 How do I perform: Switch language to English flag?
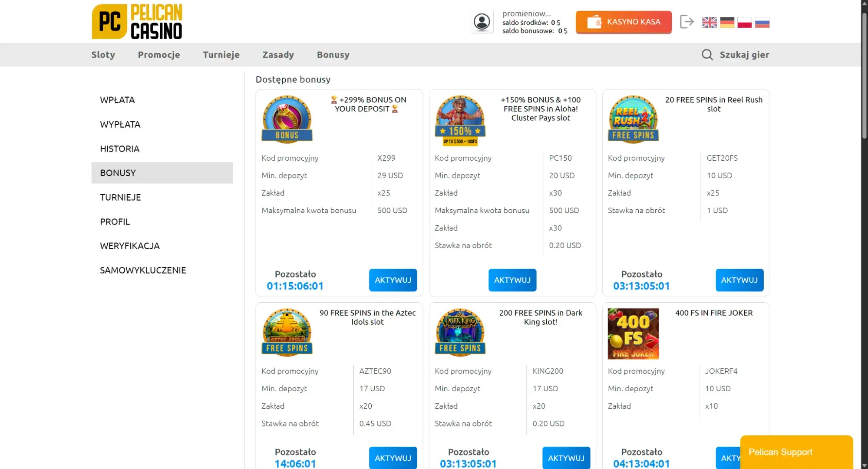coord(710,22)
